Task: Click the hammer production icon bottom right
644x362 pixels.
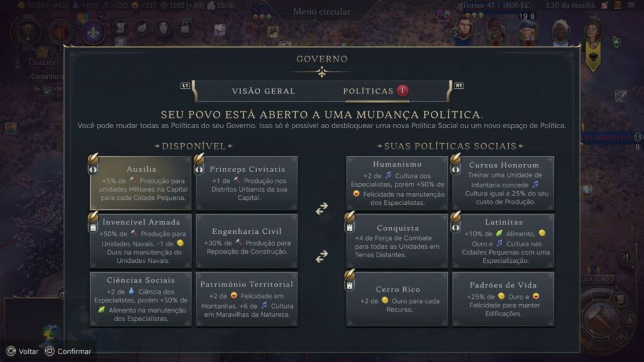Action: coord(599,317)
